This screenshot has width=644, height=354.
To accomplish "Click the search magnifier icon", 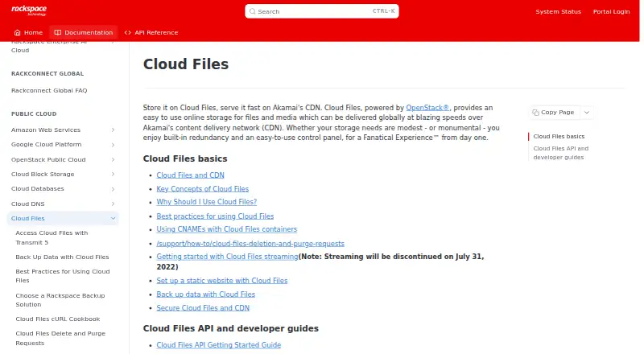I will tap(253, 11).
